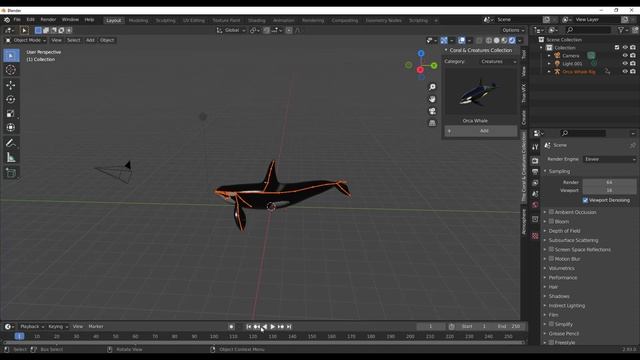The image size is (640, 360).
Task: Switch to solid viewport shading sphere
Action: tap(496, 40)
